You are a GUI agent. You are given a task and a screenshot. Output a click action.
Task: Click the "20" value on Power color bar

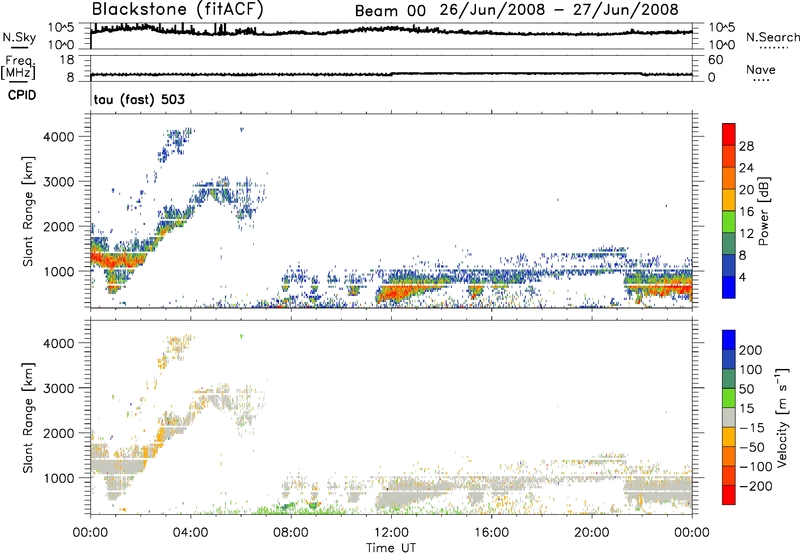click(x=746, y=190)
